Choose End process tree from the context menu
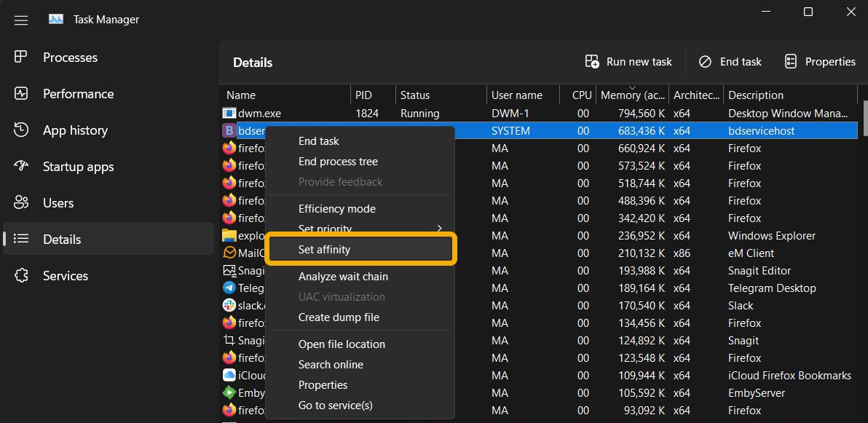The height and width of the screenshot is (423, 868). [338, 161]
